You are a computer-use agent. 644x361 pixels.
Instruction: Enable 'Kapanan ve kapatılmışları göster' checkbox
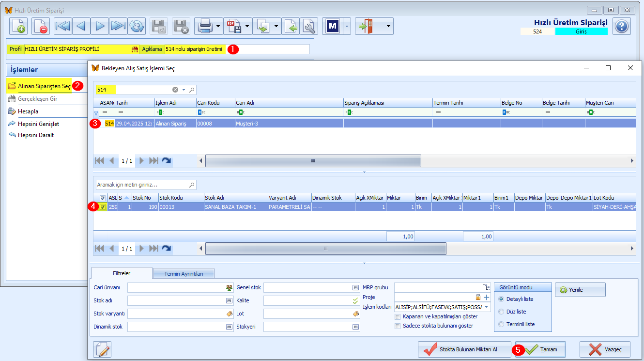click(x=398, y=316)
